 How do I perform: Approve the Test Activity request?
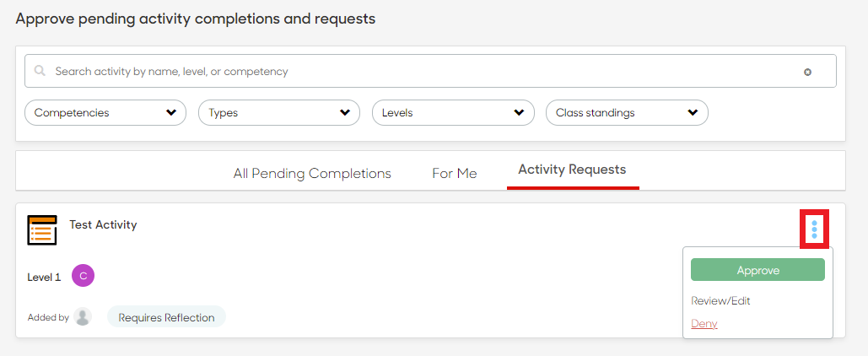[757, 270]
